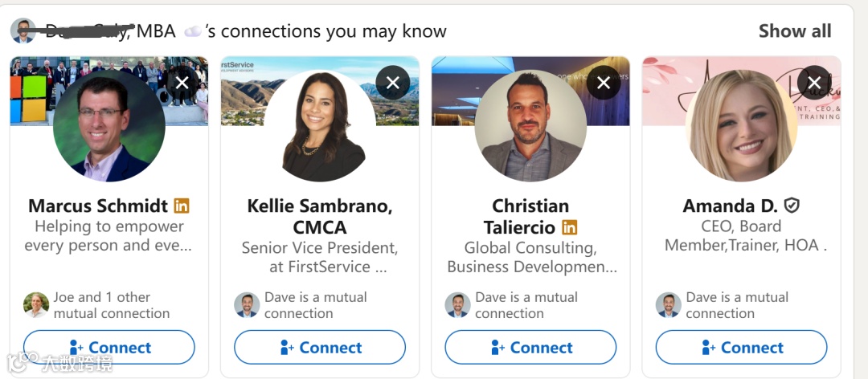This screenshot has height=379, width=868.
Task: Connect with Marcus Schmidt
Action: point(109,348)
